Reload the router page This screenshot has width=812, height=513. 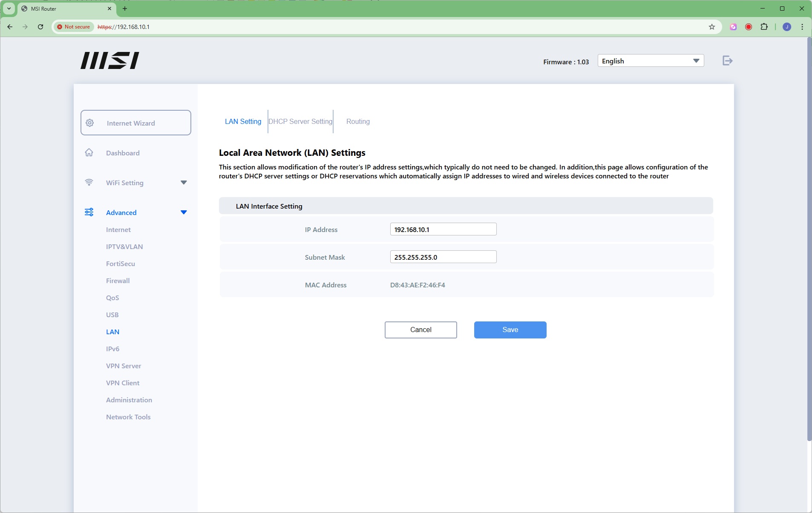[x=40, y=27]
